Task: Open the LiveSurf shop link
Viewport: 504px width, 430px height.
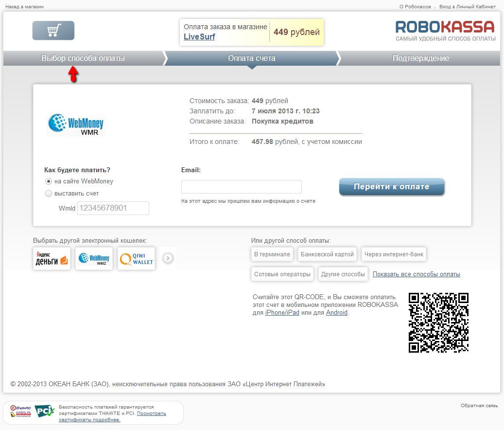Action: (x=199, y=36)
